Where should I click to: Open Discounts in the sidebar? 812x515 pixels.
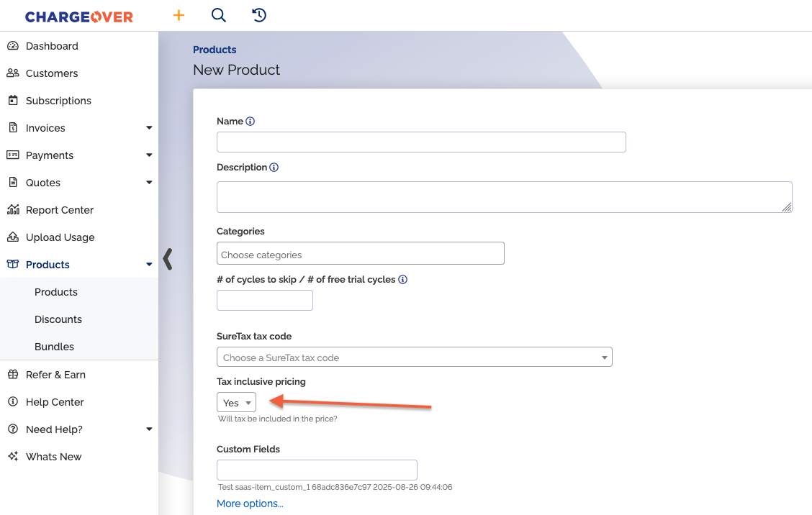58,319
